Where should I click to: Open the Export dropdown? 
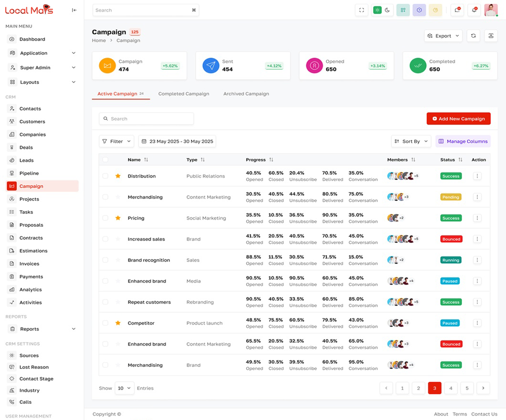pos(443,36)
